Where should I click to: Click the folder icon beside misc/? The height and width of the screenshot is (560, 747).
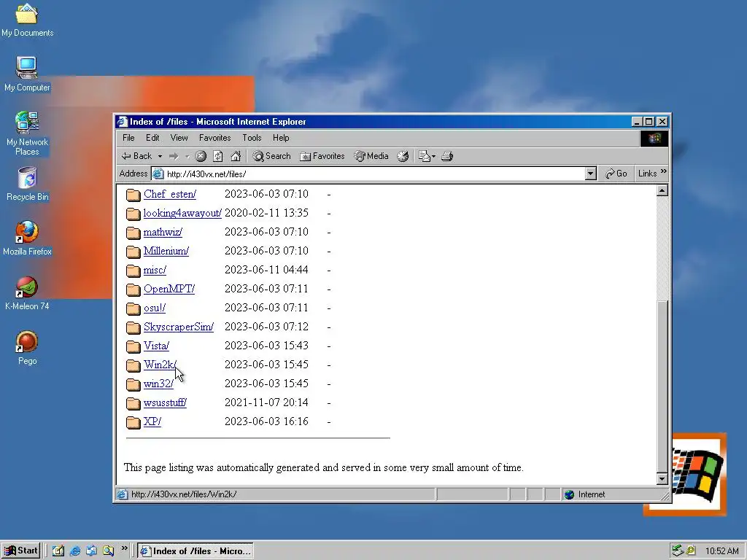coord(133,271)
